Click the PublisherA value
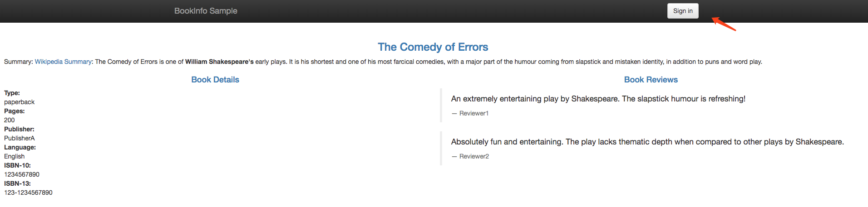 (x=20, y=138)
